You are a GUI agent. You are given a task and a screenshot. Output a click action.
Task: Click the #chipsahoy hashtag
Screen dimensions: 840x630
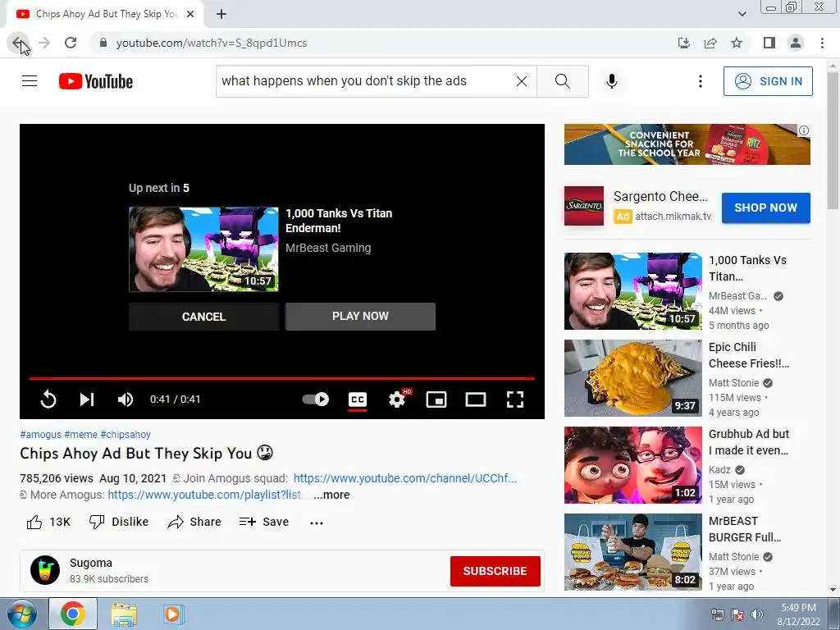pos(126,435)
